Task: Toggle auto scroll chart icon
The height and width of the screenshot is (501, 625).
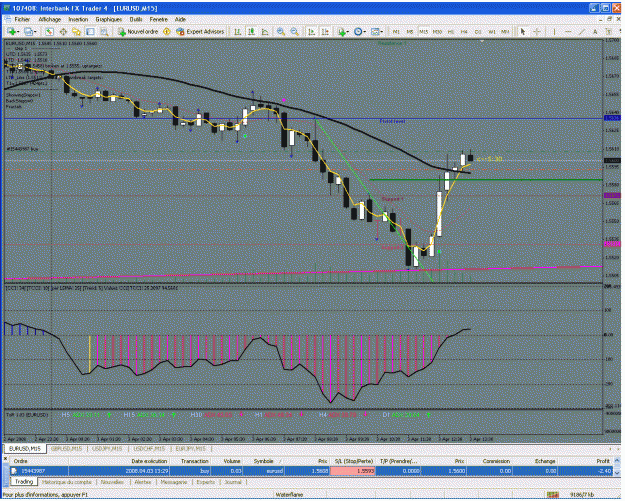Action: (312, 31)
